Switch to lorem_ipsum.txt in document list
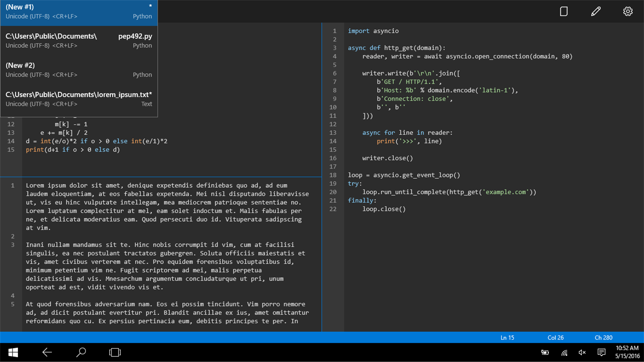Image resolution: width=644 pixels, height=362 pixels. (x=79, y=99)
